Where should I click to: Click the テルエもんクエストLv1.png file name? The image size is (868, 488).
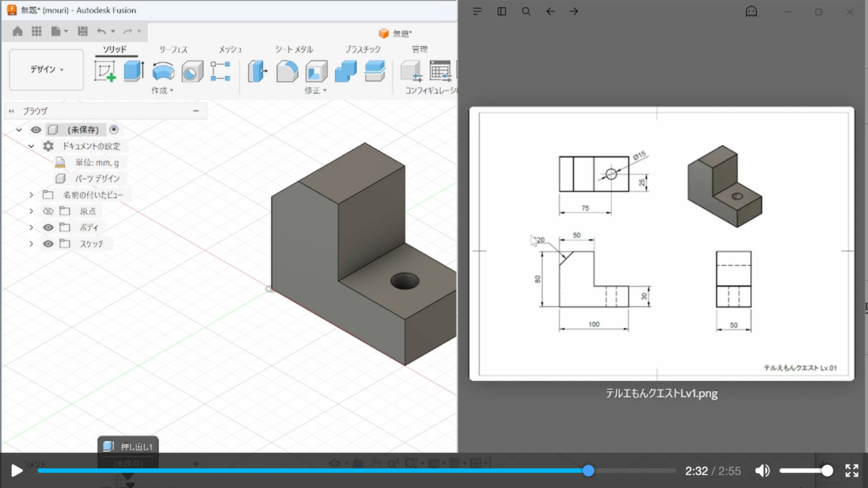[662, 393]
